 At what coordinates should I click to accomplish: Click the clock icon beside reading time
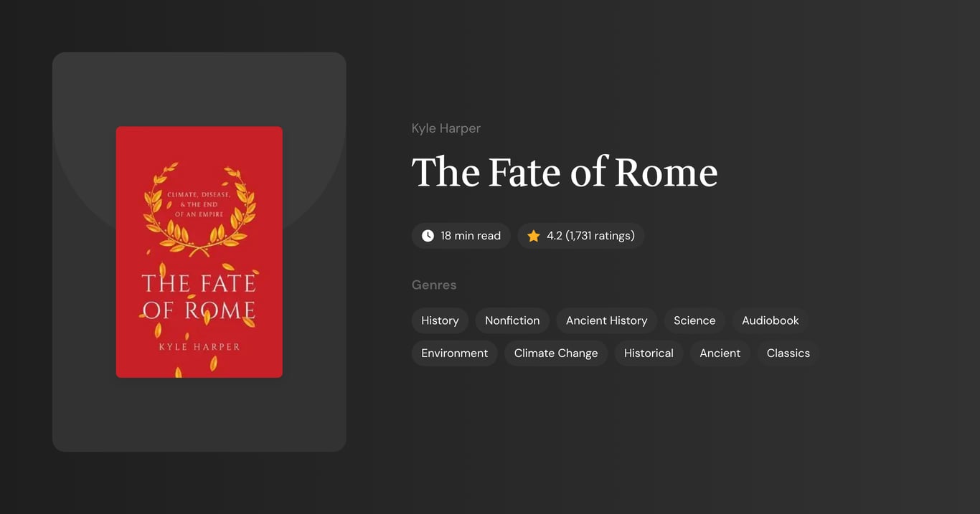(428, 236)
